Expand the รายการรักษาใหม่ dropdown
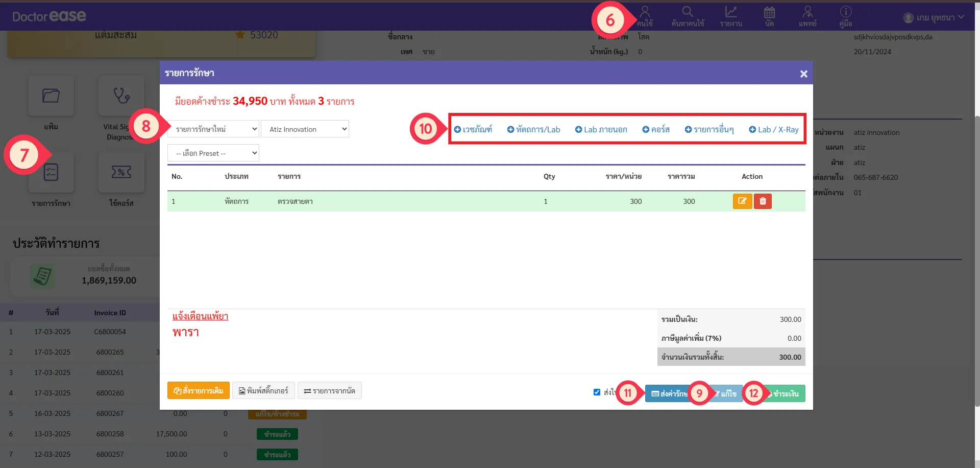980x468 pixels. tap(214, 129)
